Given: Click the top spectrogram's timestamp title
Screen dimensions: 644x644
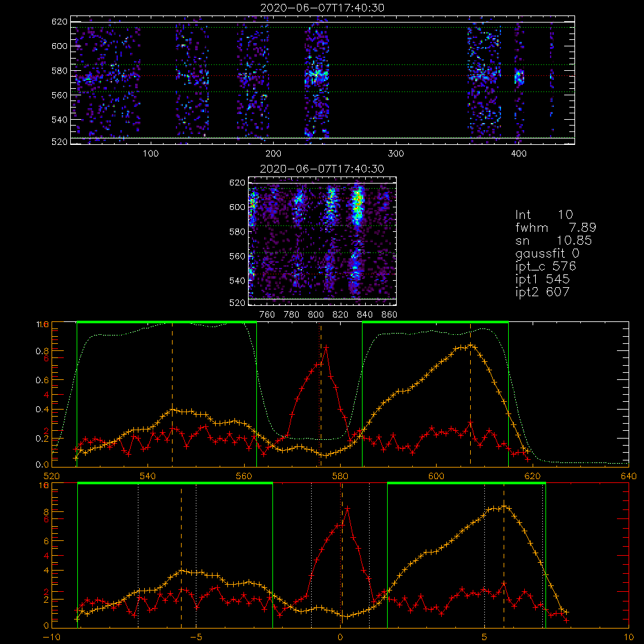Looking at the screenshot, I should tap(322, 8).
